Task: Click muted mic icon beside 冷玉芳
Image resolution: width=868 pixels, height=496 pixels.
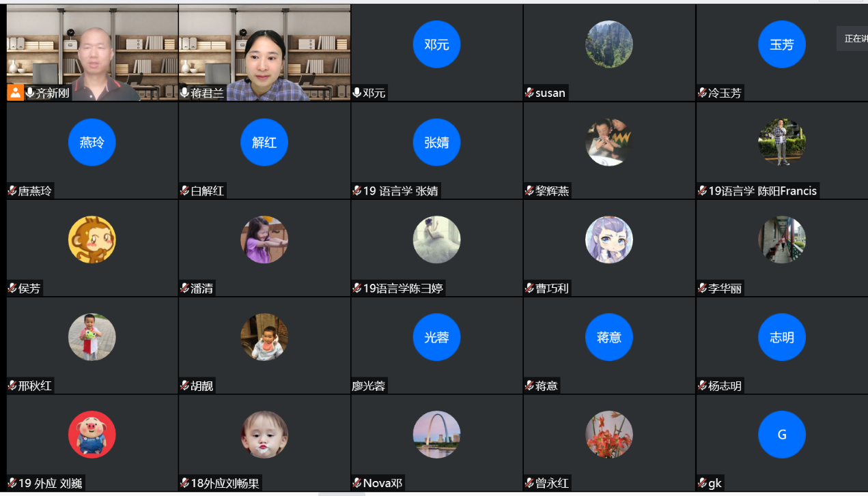Action: (x=702, y=93)
